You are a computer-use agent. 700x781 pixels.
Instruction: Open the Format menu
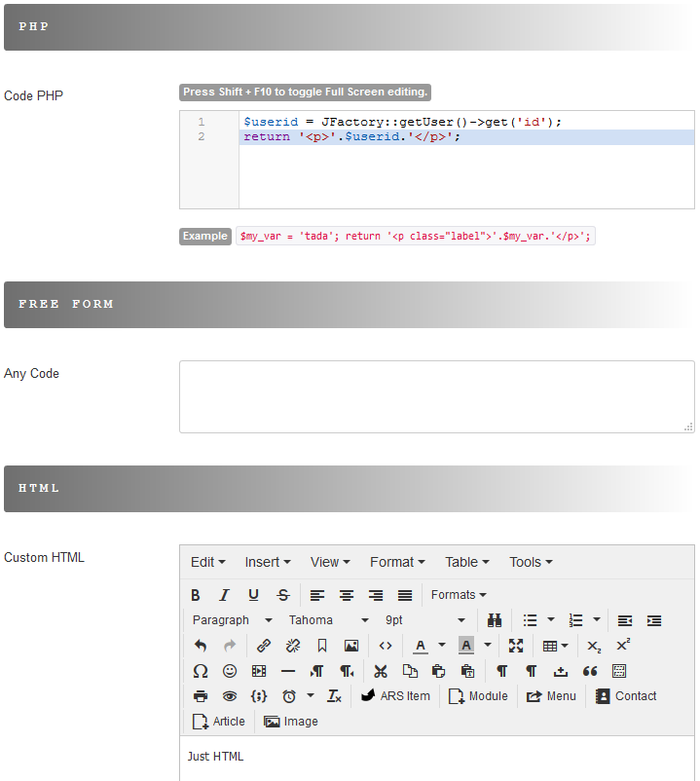397,562
